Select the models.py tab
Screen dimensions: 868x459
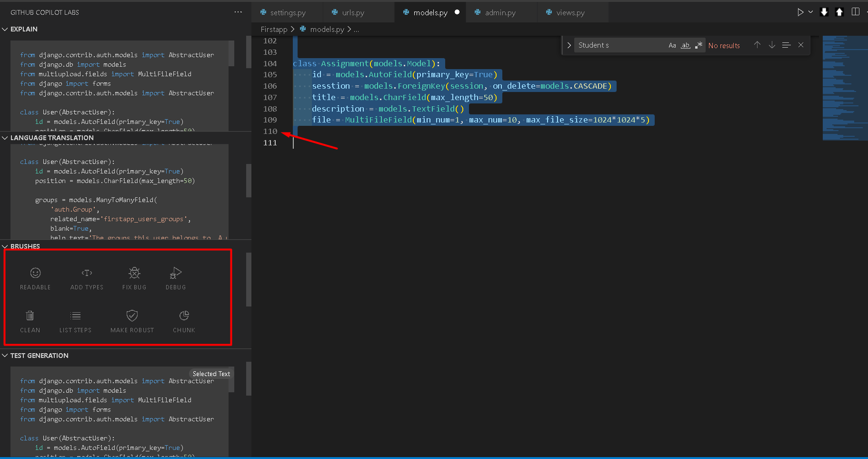tap(430, 13)
